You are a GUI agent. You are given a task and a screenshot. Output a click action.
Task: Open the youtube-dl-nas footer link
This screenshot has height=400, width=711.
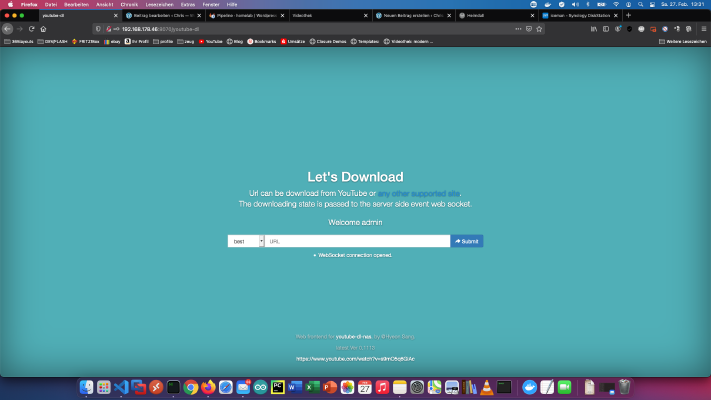353,337
